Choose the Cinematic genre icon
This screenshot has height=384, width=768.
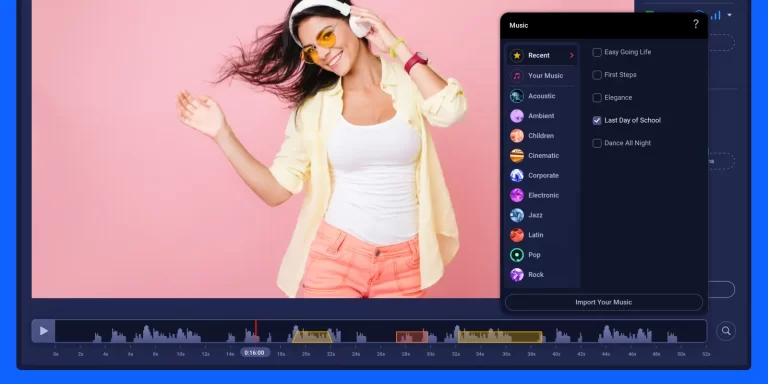[x=517, y=156]
